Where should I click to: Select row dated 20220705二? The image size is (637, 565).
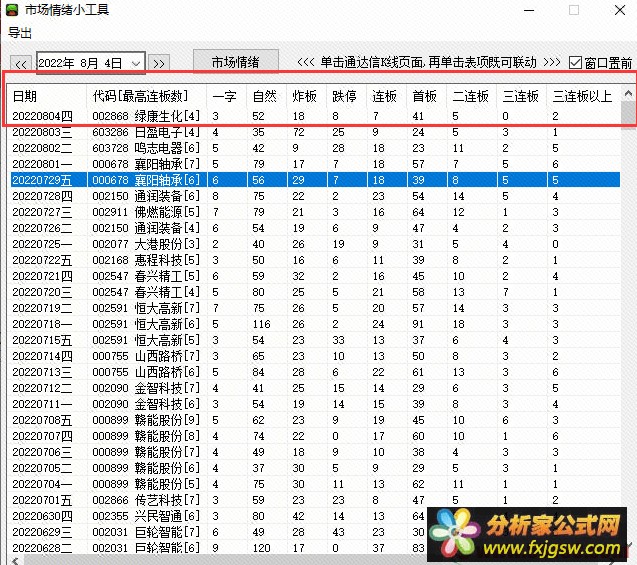[x=313, y=468]
